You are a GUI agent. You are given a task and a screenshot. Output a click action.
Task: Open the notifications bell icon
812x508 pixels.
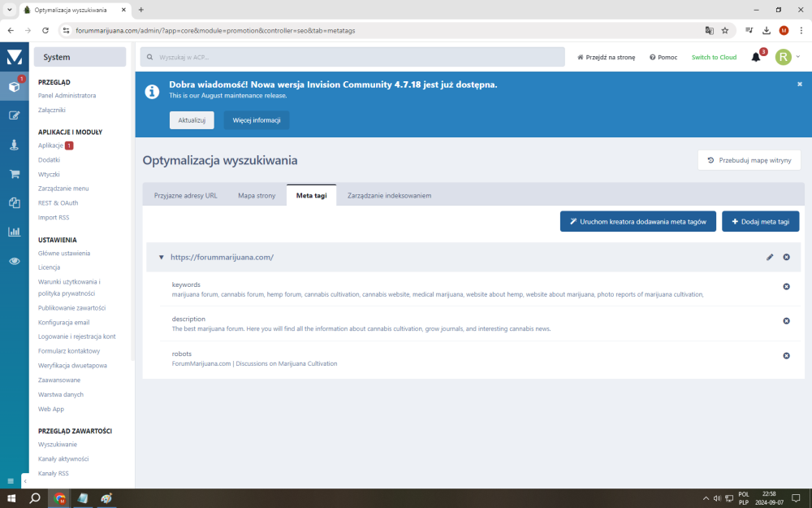(756, 57)
